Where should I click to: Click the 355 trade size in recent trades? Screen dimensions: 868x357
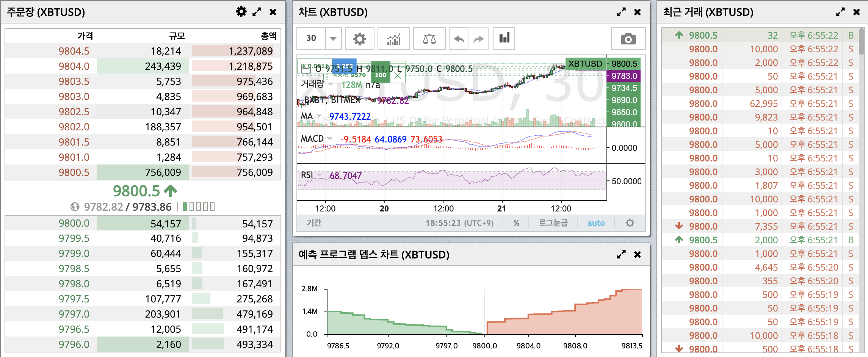770,281
